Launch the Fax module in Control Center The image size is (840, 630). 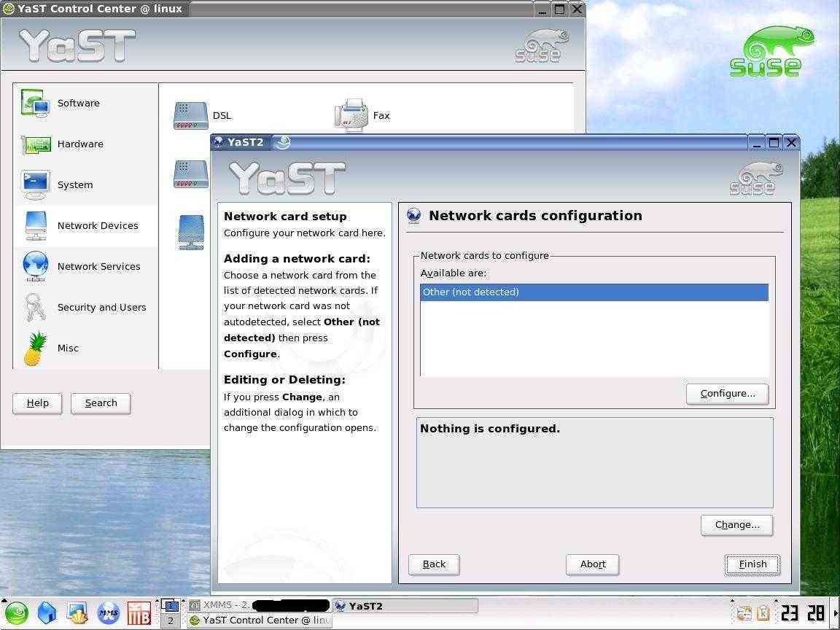362,115
